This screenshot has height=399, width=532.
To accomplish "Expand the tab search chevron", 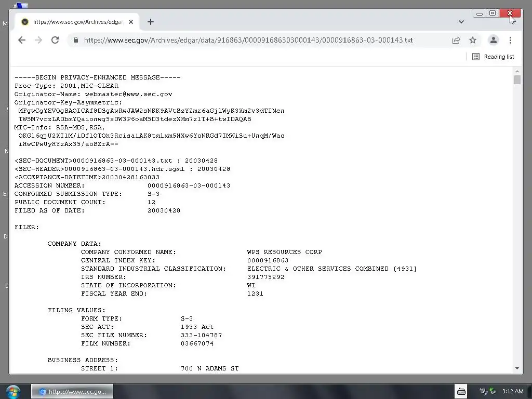I will click(x=461, y=22).
